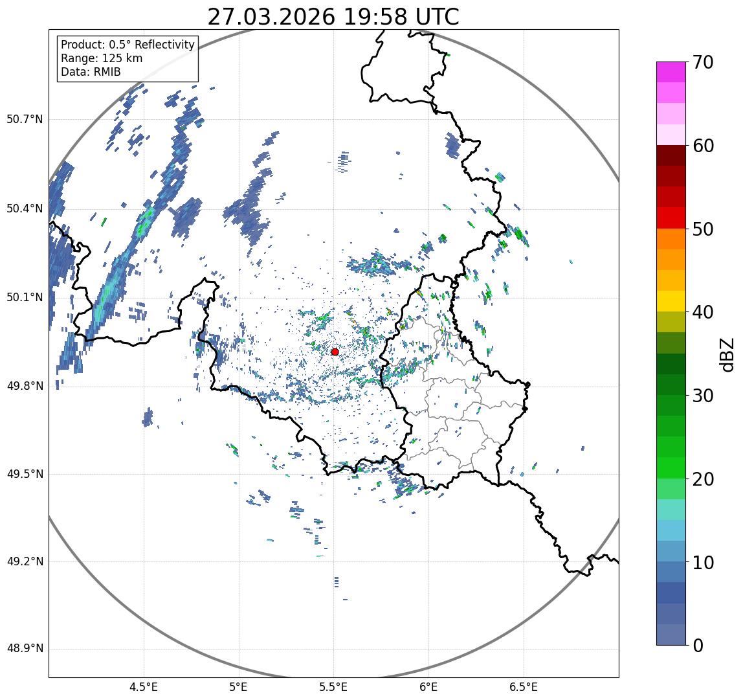Click the 49.8°N latitude label

[x=25, y=386]
